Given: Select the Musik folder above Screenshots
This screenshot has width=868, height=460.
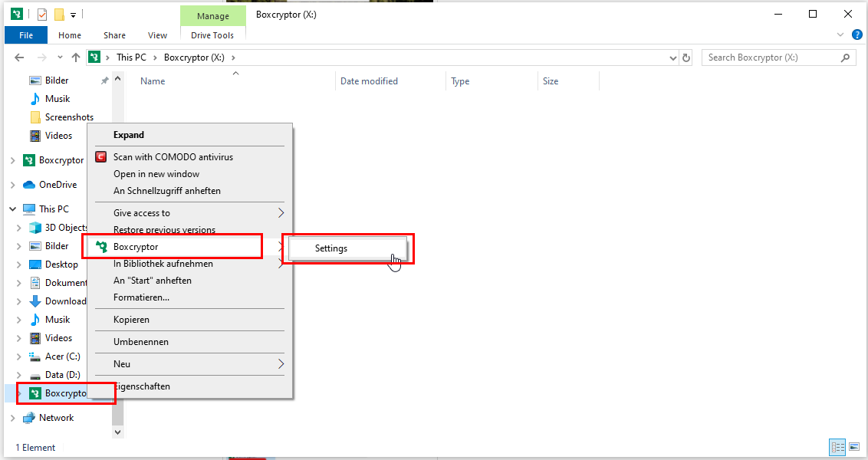Looking at the screenshot, I should (x=58, y=99).
